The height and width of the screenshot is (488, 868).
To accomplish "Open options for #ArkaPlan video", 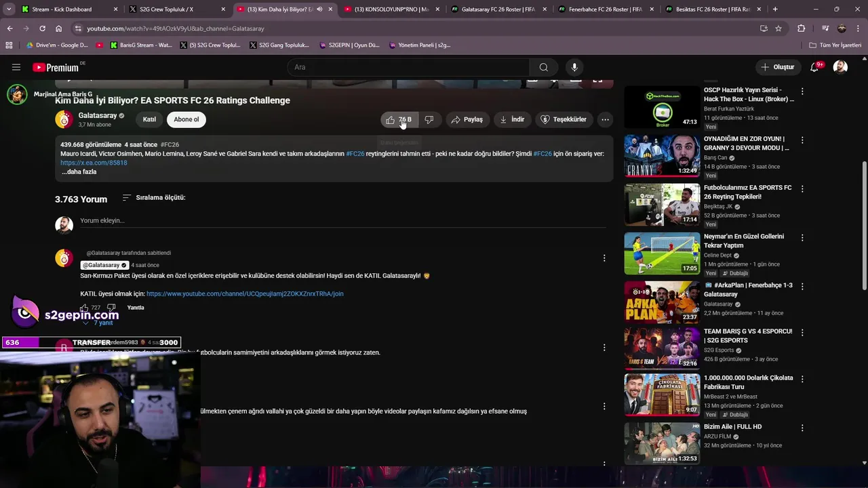I will coord(802,286).
